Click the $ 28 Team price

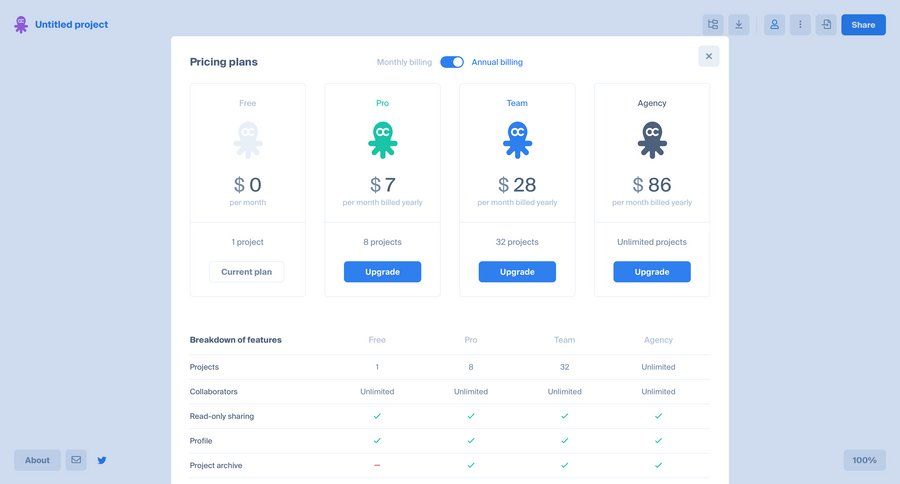tap(517, 184)
